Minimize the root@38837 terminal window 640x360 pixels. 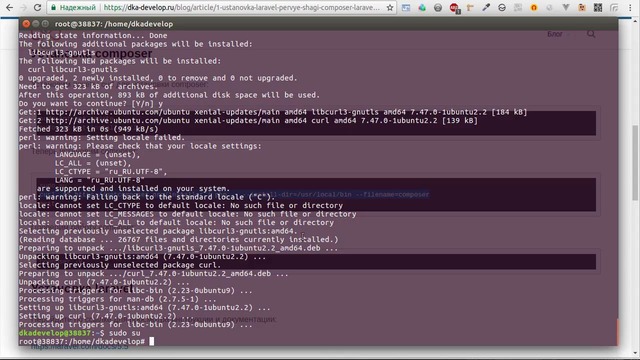point(36,24)
